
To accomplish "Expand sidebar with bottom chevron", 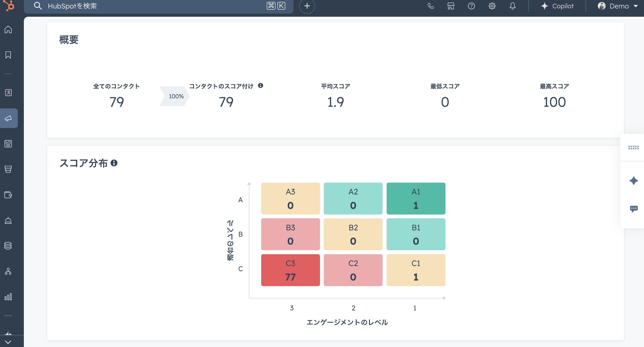I will [x=8, y=342].
